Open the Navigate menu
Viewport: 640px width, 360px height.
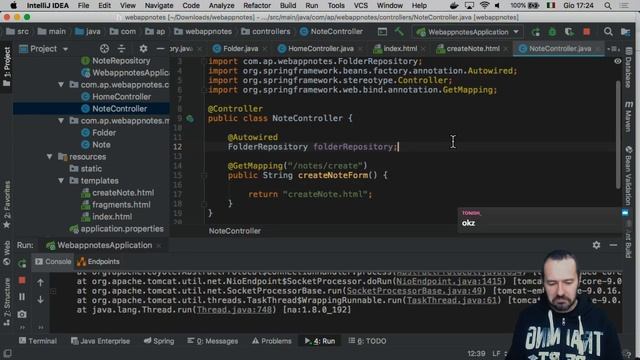(x=159, y=5)
